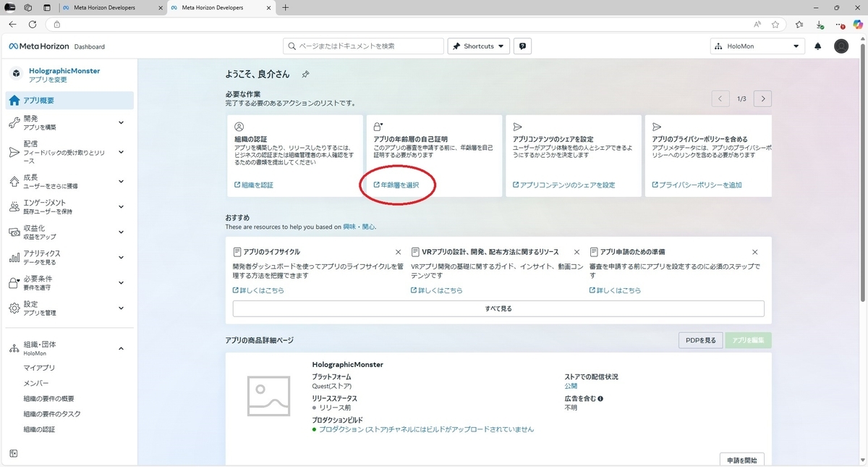Screen dimensions: 868x467
Task: Click 詳しくはこちら under VRアプリの設計
Action: click(x=437, y=290)
